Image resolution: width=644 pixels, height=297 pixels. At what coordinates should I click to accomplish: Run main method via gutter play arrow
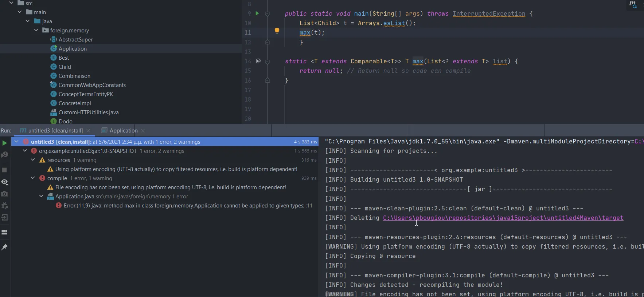(x=257, y=13)
